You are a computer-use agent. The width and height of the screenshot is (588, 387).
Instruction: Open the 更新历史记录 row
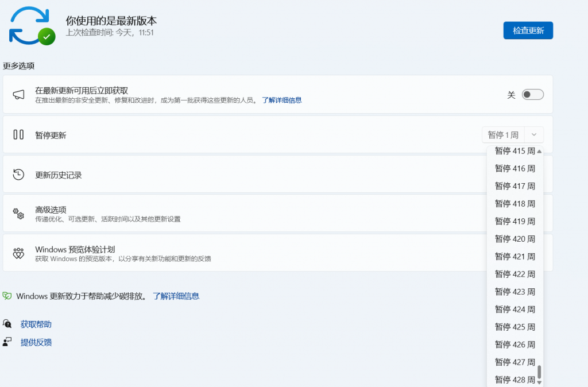230,175
